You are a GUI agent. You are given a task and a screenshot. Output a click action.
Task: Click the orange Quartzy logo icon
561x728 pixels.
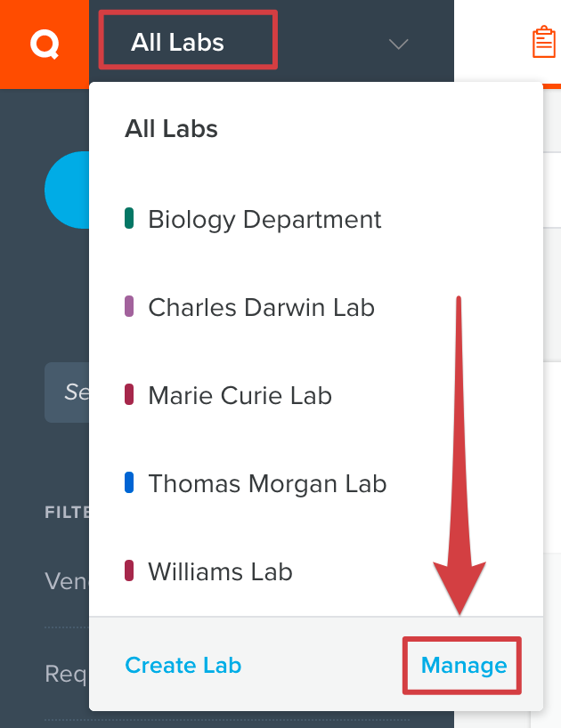(45, 44)
